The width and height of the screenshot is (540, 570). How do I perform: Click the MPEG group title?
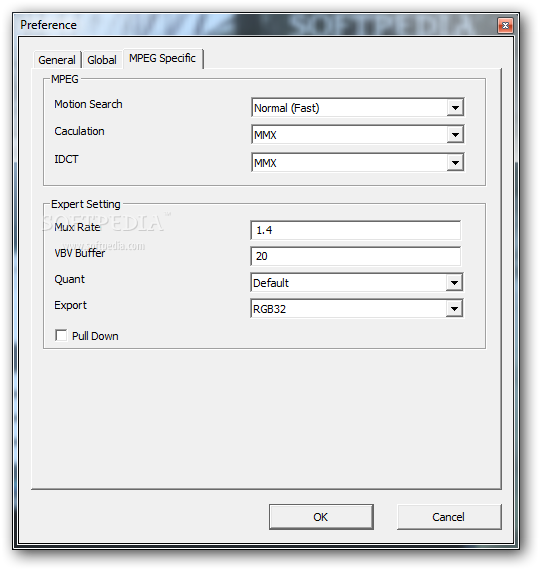click(x=65, y=79)
